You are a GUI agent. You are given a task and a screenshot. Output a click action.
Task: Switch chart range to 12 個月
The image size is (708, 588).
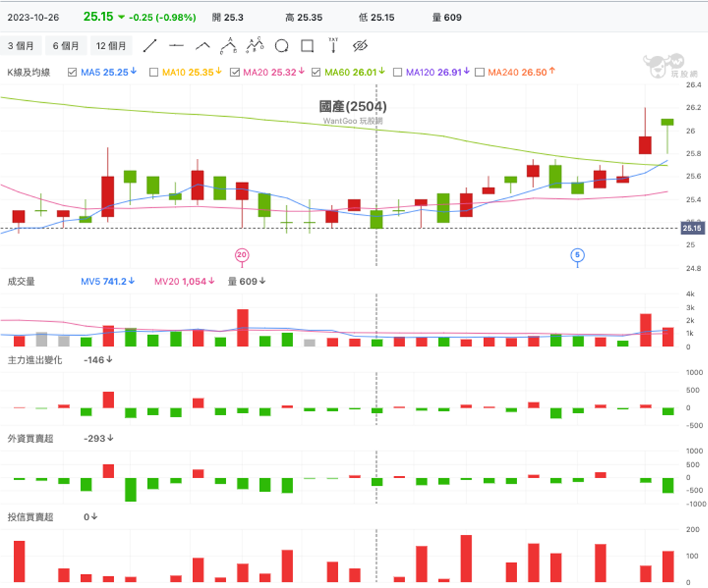click(111, 46)
